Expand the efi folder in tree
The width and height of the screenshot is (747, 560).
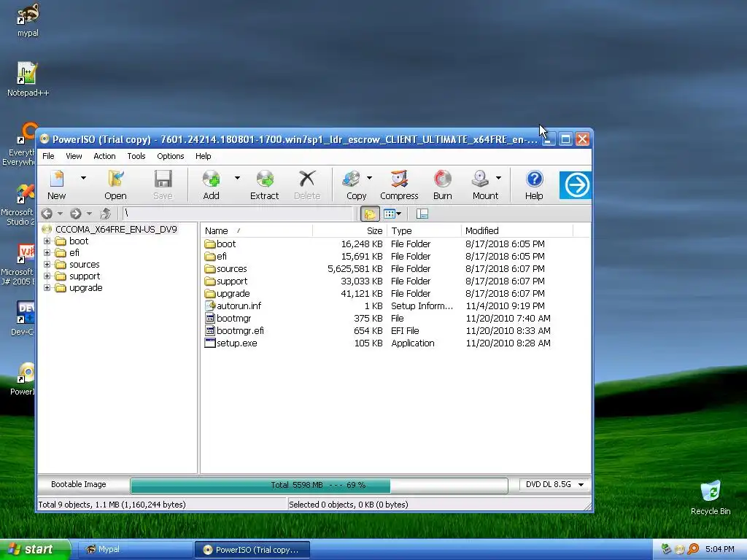tap(47, 253)
